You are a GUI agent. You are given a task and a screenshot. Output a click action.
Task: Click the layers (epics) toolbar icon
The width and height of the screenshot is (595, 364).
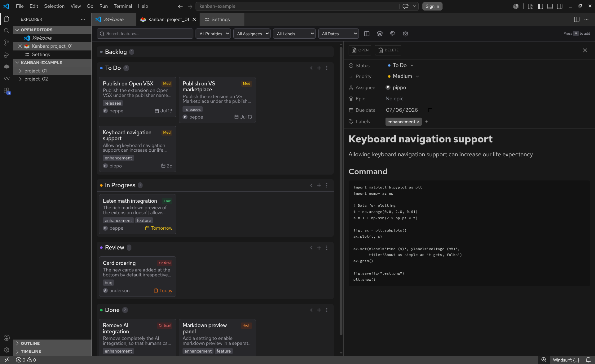(x=380, y=34)
